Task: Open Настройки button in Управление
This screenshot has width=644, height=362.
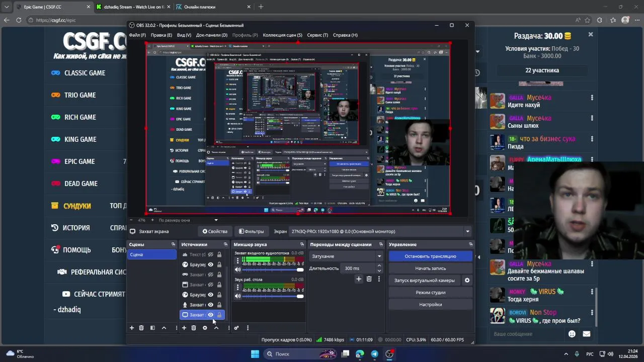Action: tap(431, 305)
